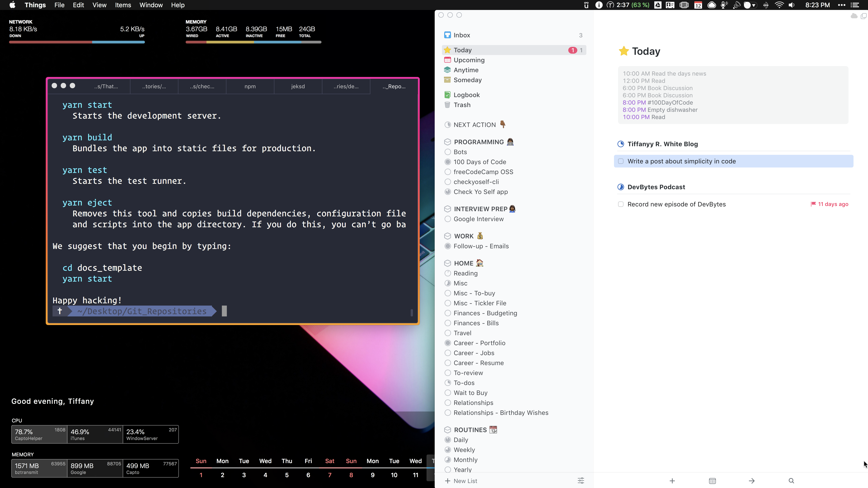Click the calendar When icon in bottom toolbar

(x=712, y=481)
